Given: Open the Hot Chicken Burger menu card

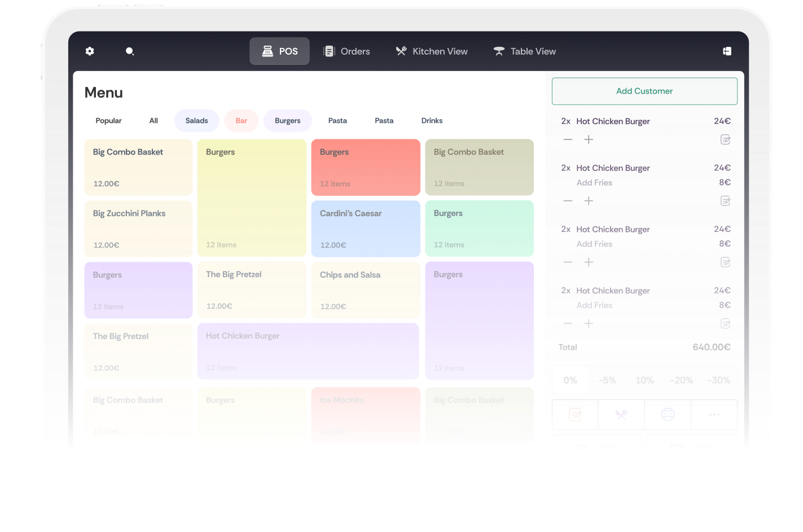Looking at the screenshot, I should (308, 351).
